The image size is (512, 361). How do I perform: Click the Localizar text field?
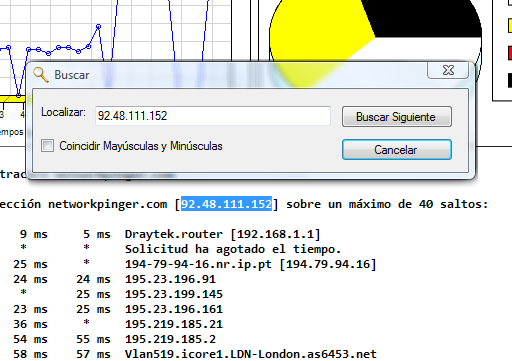(x=213, y=116)
